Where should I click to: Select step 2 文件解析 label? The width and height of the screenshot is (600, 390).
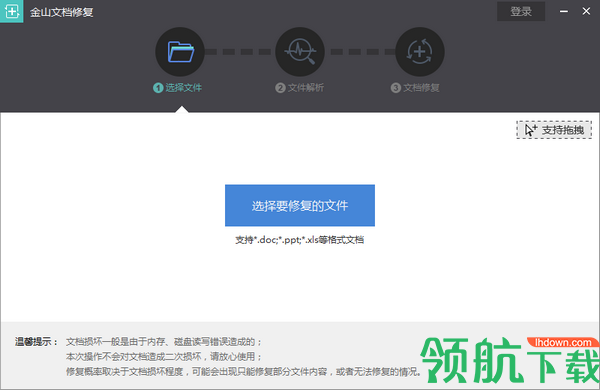(x=300, y=88)
